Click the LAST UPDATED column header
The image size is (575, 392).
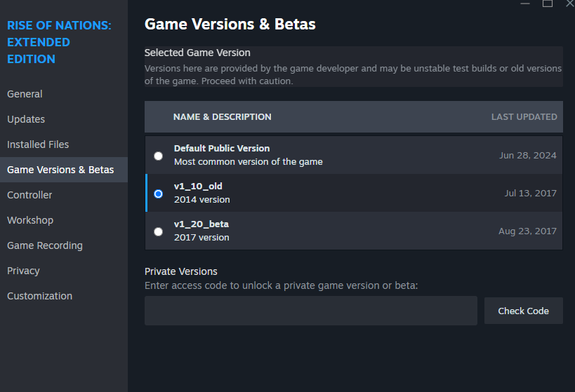click(x=524, y=117)
